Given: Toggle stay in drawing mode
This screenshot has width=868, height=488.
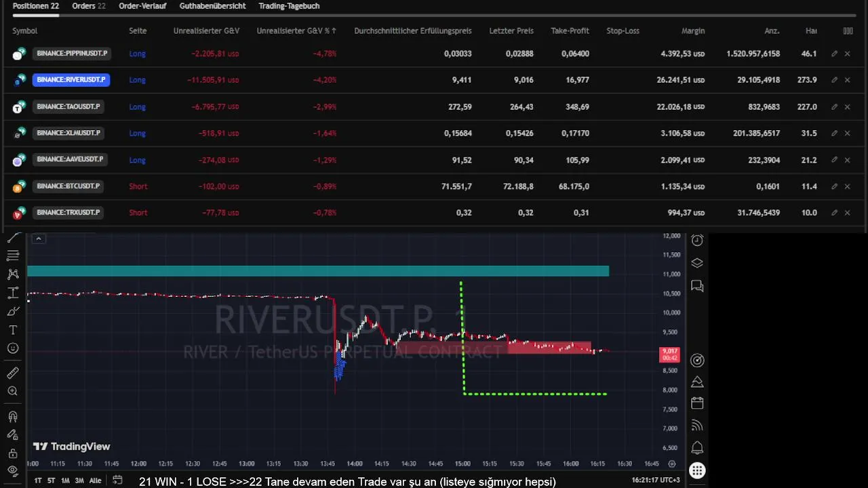Looking at the screenshot, I should [12, 434].
